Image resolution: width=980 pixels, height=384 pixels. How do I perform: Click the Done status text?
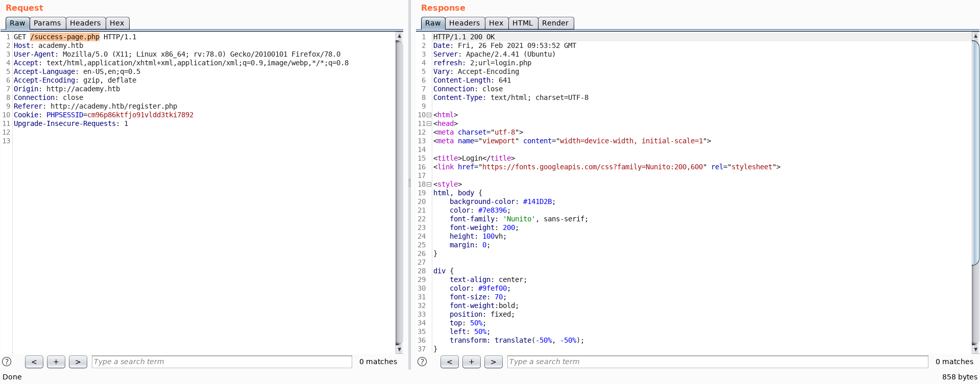[12, 377]
